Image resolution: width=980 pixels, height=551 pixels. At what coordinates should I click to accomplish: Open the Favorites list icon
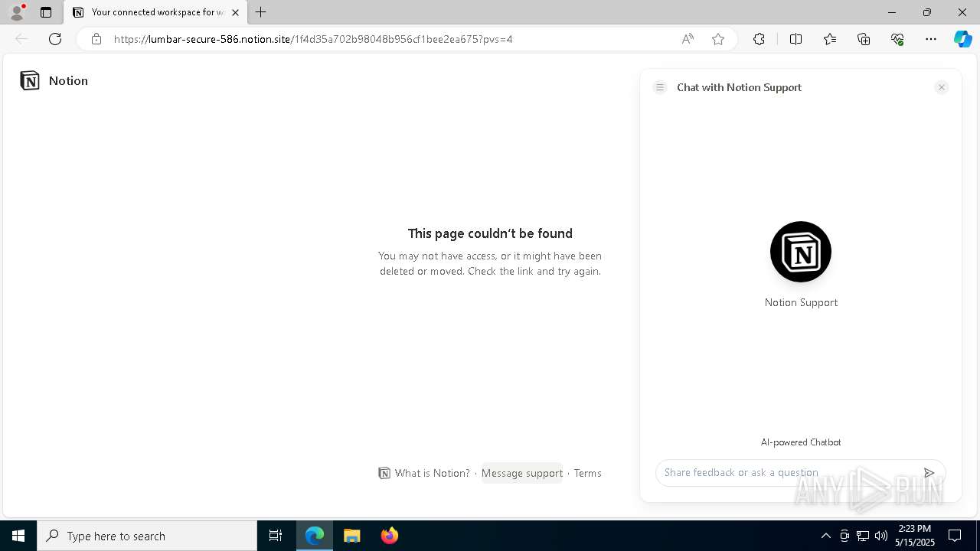(x=830, y=39)
